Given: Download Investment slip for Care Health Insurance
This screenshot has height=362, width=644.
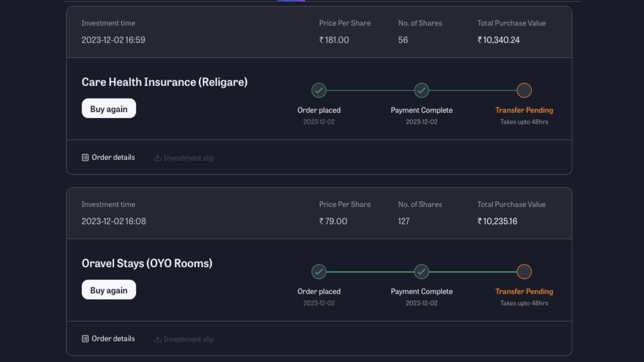Looking at the screenshot, I should pos(184,158).
